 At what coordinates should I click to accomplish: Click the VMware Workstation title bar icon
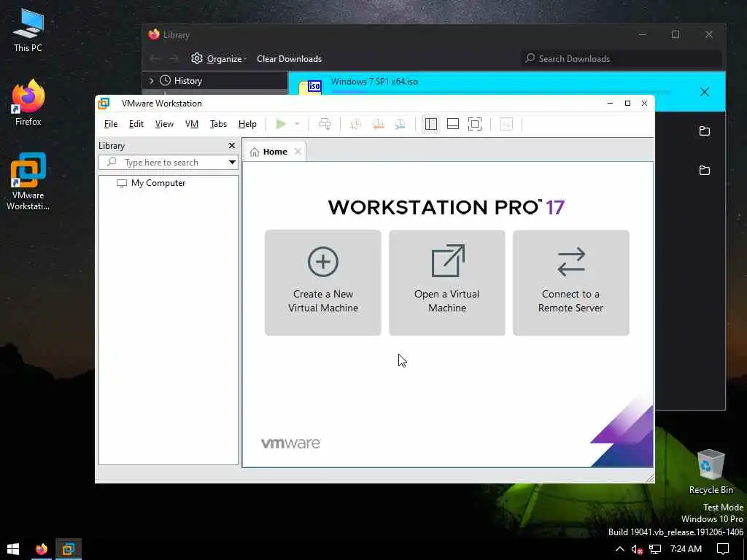tap(104, 104)
